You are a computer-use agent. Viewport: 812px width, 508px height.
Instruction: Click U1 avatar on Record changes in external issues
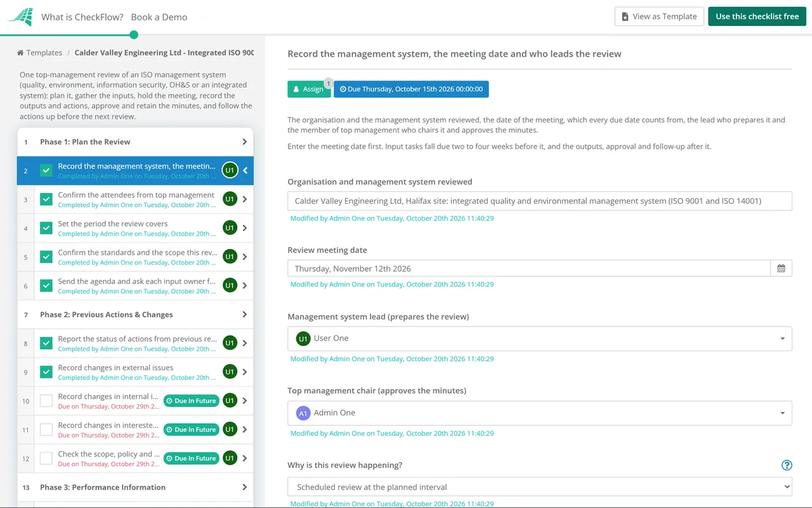[x=230, y=372]
